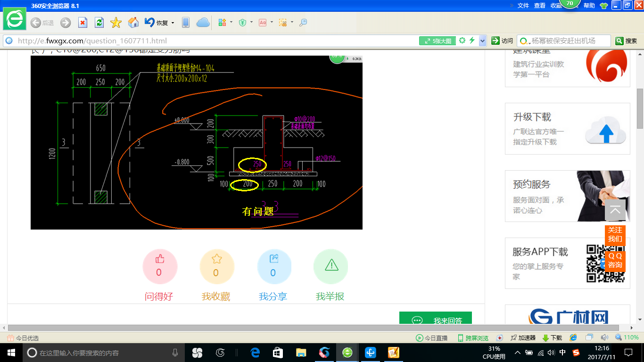Open the address bar history dropdown
Viewport: 644px width, 362px height.
tap(482, 41)
